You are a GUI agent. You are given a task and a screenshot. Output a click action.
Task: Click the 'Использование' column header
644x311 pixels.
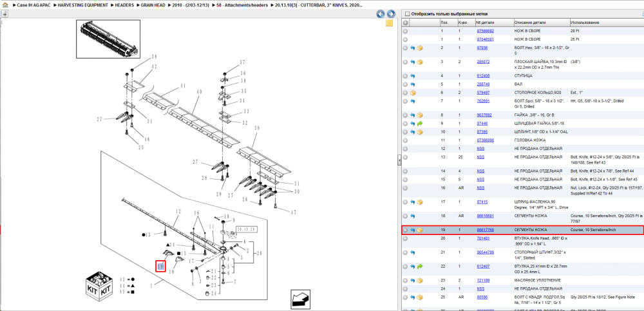coord(606,23)
